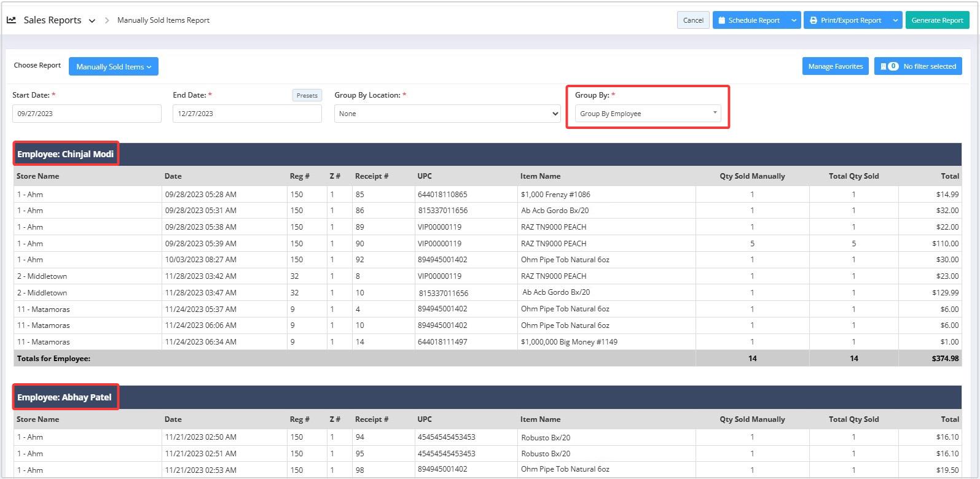
Task: Click the Cancel button
Action: (x=693, y=20)
